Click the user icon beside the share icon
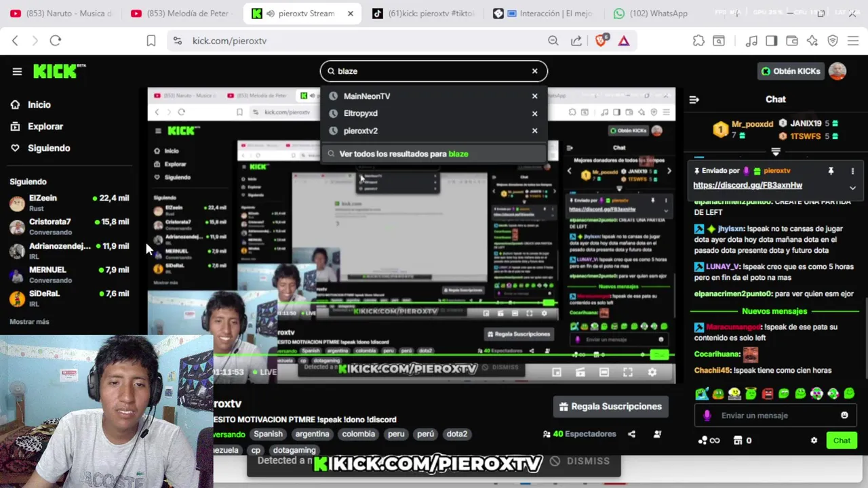This screenshot has width=868, height=488. coord(657,434)
